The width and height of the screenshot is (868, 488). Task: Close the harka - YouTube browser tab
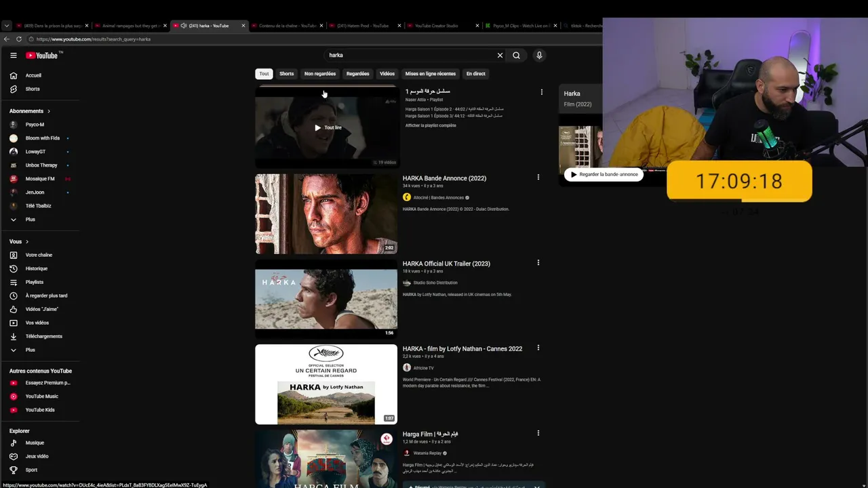point(243,26)
